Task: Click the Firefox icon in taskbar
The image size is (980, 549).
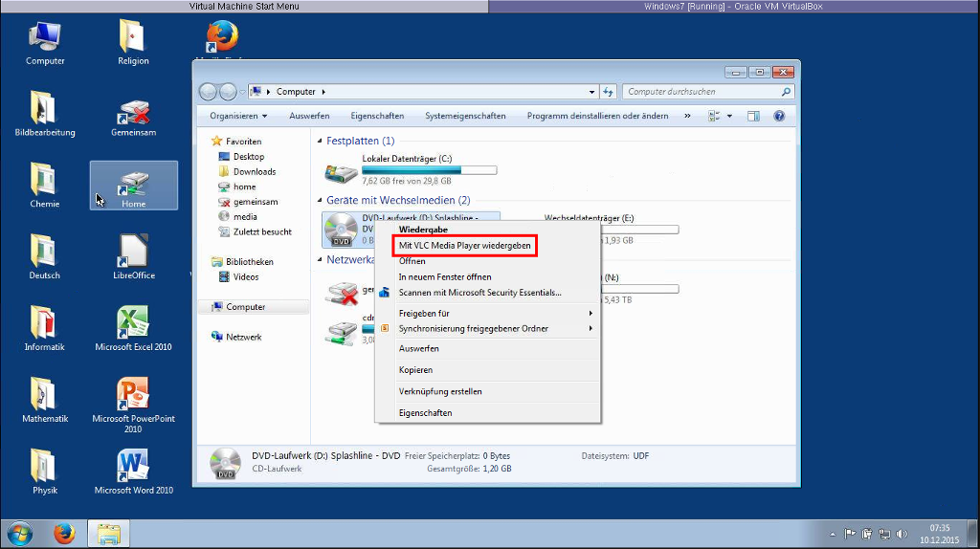Action: pos(64,533)
